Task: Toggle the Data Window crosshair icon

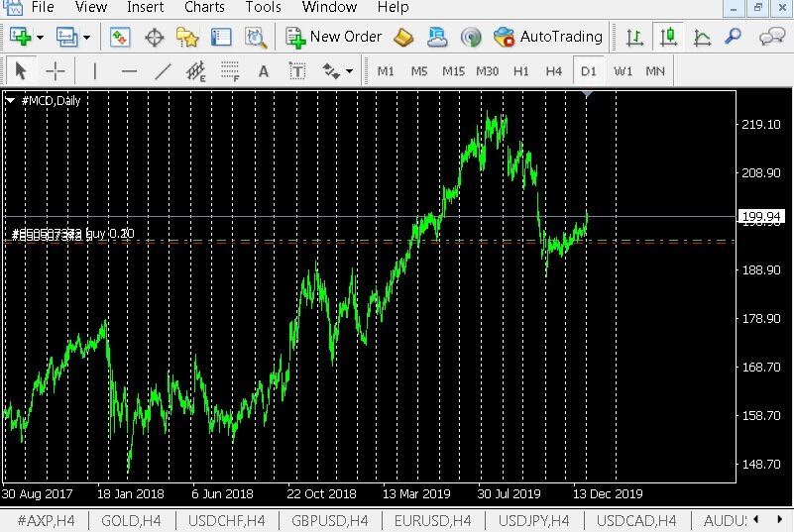Action: [154, 38]
